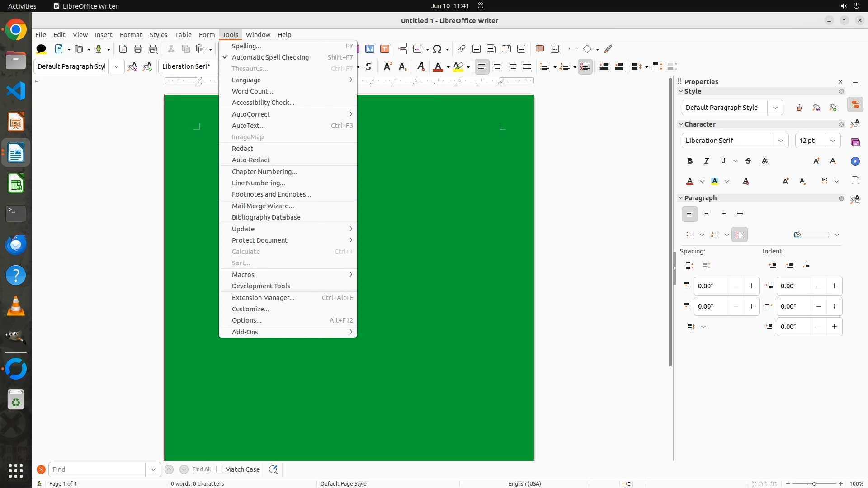Click sidebar Italic button

click(x=707, y=161)
